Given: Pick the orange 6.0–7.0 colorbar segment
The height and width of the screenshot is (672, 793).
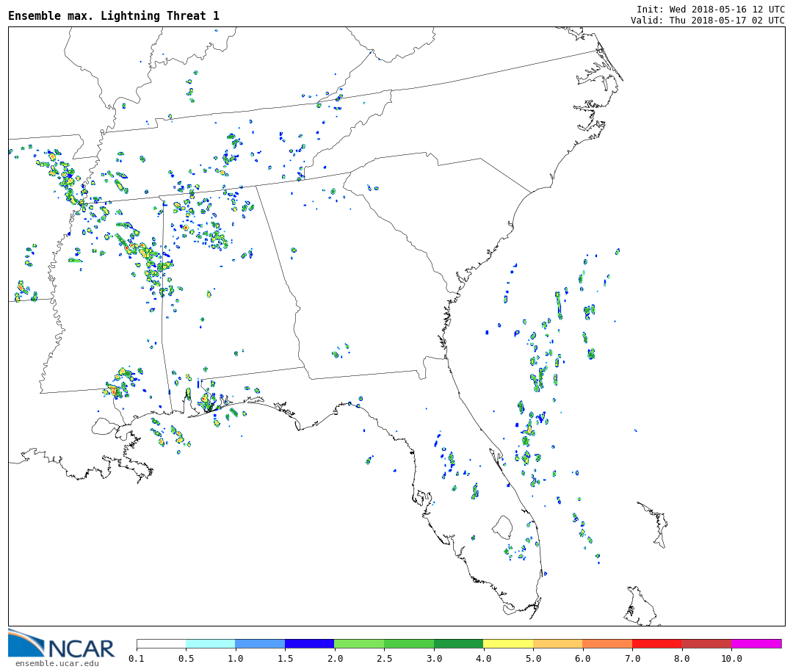Looking at the screenshot, I should (x=607, y=643).
